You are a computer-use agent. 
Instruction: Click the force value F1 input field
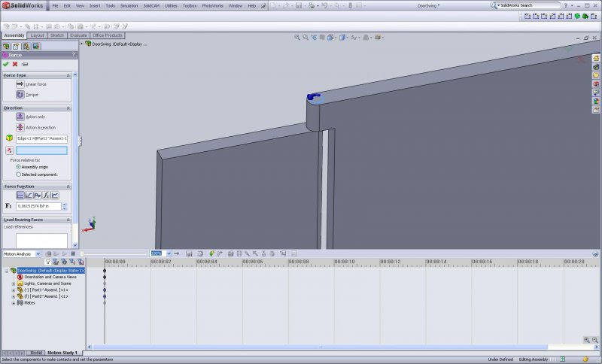tap(38, 206)
